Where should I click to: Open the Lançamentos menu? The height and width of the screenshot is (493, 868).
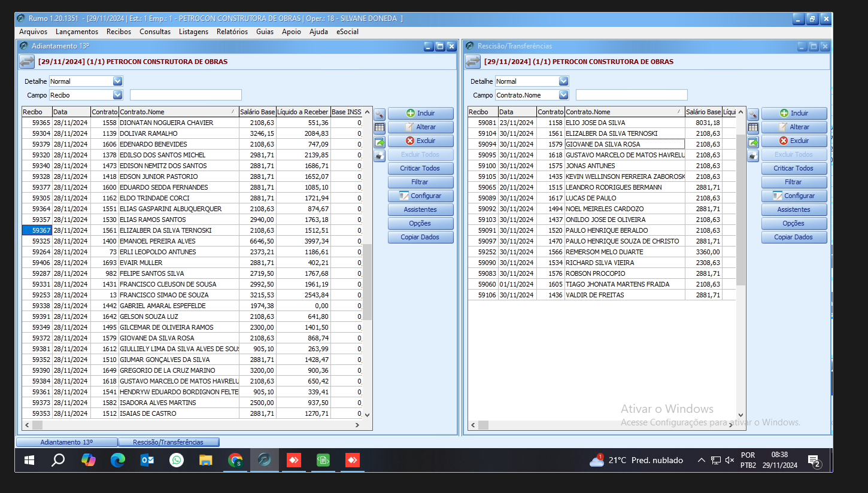point(77,32)
